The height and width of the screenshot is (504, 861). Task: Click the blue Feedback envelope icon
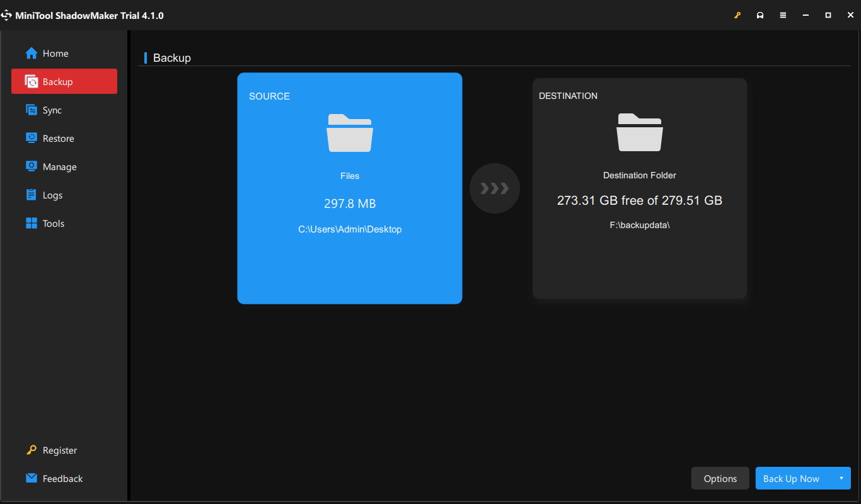point(30,478)
